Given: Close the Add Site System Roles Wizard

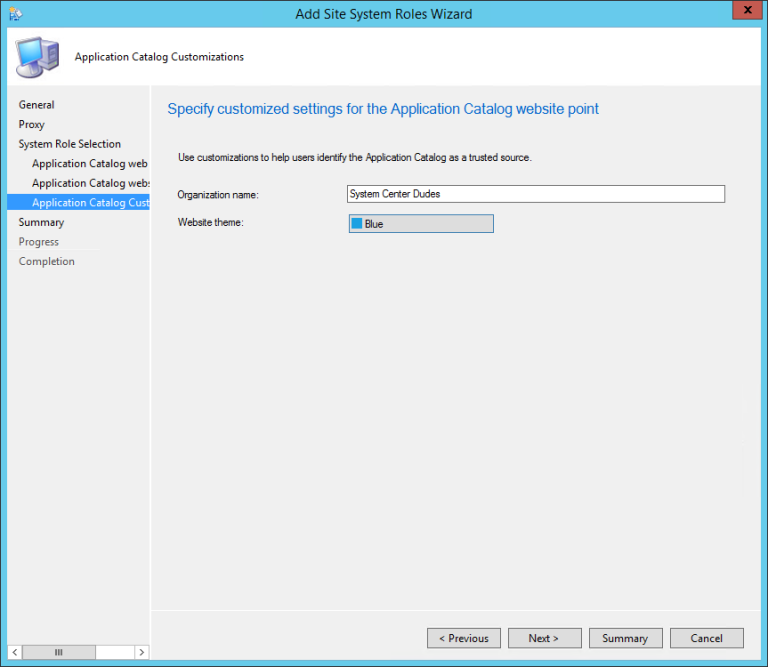Looking at the screenshot, I should [744, 12].
